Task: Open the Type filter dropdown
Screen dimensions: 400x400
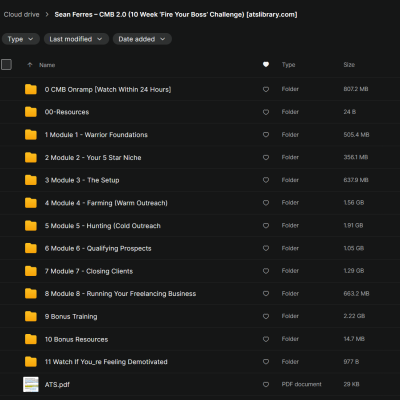Action: click(x=21, y=39)
